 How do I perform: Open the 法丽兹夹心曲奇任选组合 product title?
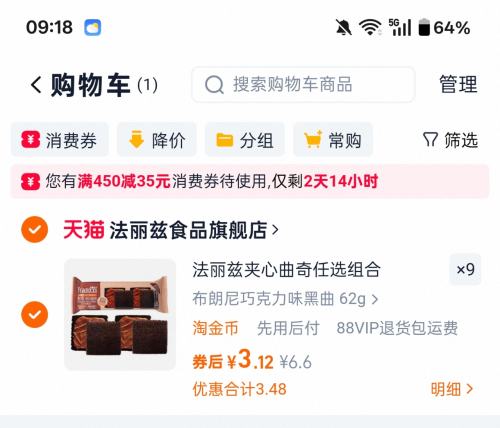click(286, 269)
